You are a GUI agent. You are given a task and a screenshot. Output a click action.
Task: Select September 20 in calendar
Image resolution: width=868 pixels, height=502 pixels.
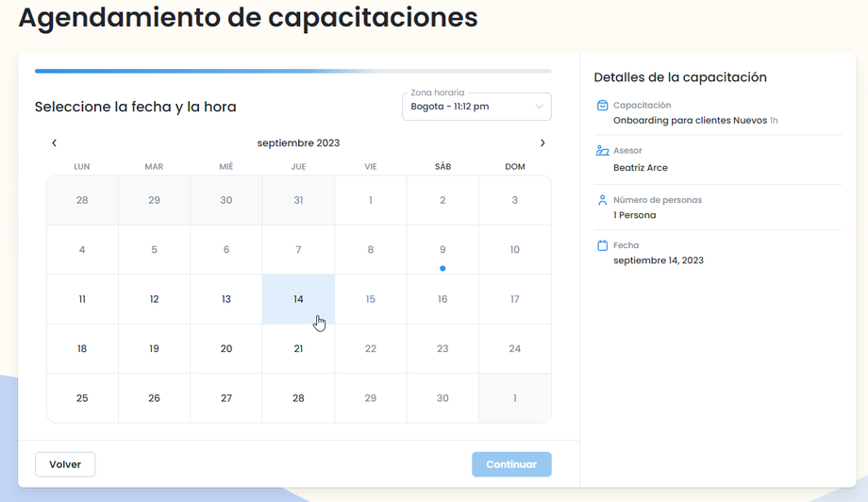[226, 349]
